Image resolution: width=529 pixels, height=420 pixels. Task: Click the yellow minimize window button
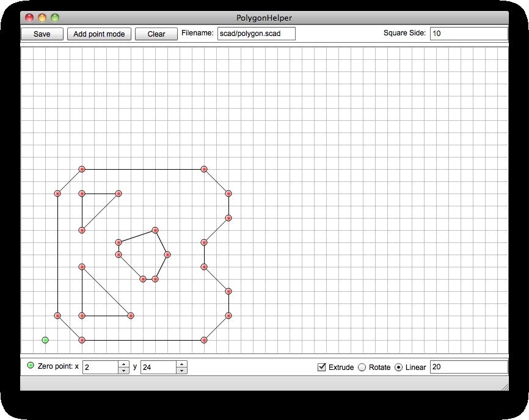(42, 18)
